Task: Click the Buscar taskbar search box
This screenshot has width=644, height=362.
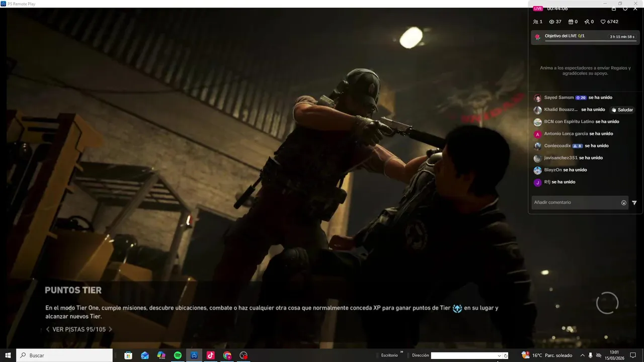Action: (x=64, y=355)
